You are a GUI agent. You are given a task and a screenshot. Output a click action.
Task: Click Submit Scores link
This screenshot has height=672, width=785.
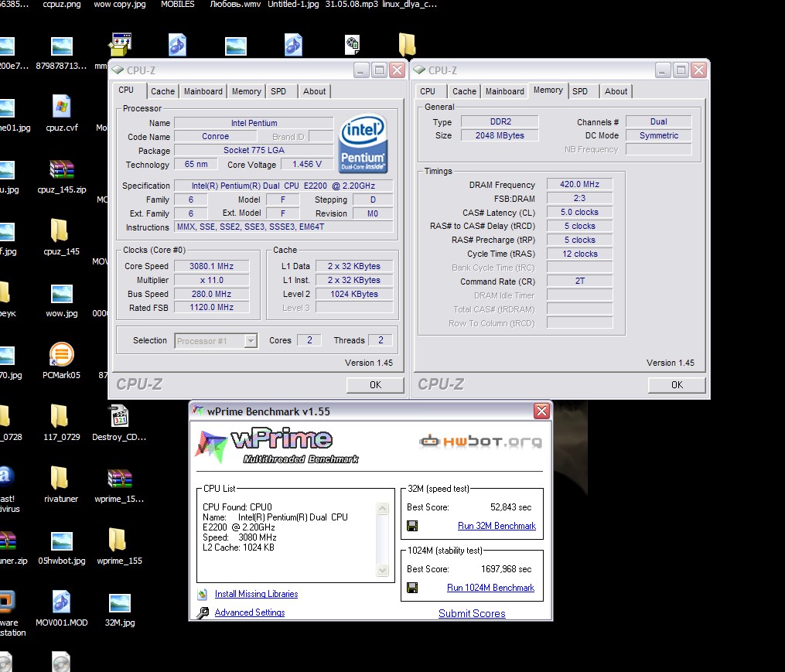click(x=472, y=613)
